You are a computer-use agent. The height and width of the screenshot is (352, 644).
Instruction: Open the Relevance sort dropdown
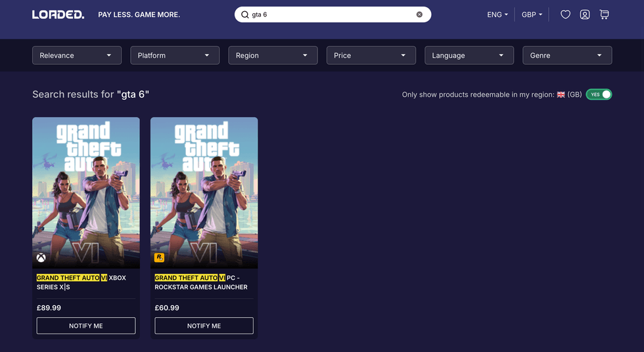point(77,55)
